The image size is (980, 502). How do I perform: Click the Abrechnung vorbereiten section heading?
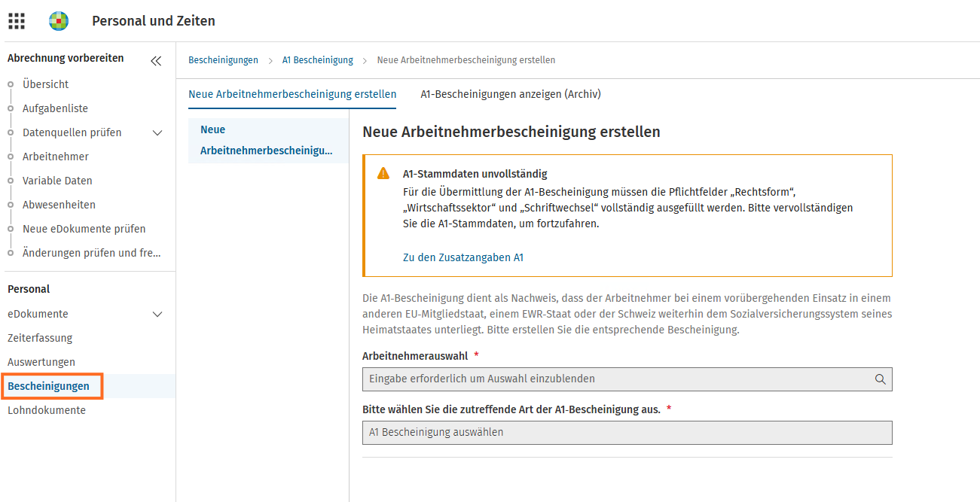pos(66,58)
